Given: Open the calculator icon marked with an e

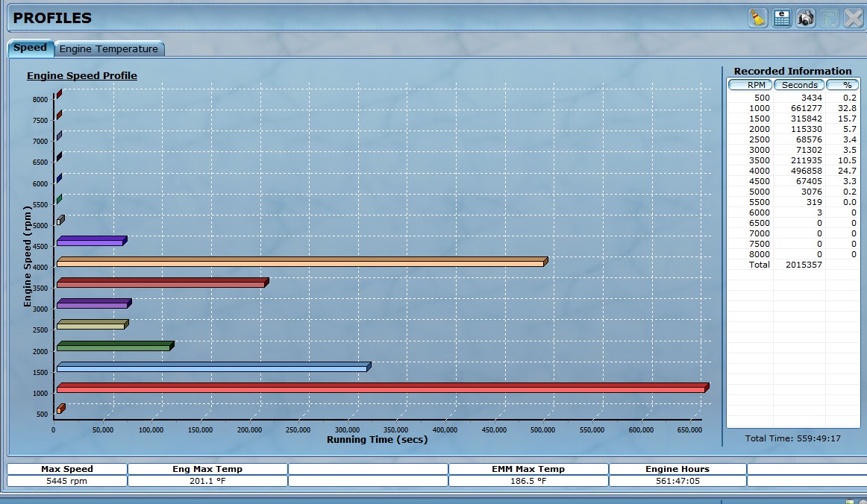Looking at the screenshot, I should tap(782, 18).
